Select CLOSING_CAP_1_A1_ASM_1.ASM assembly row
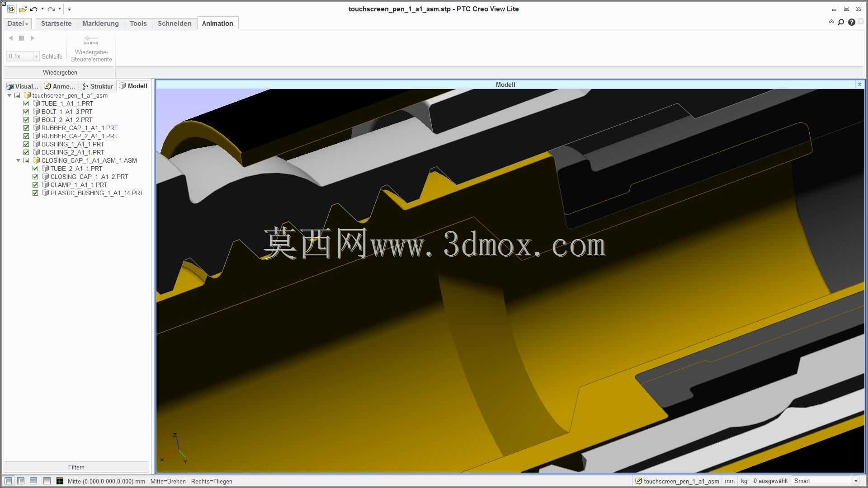Screen dimensions: 868x488 (89, 160)
